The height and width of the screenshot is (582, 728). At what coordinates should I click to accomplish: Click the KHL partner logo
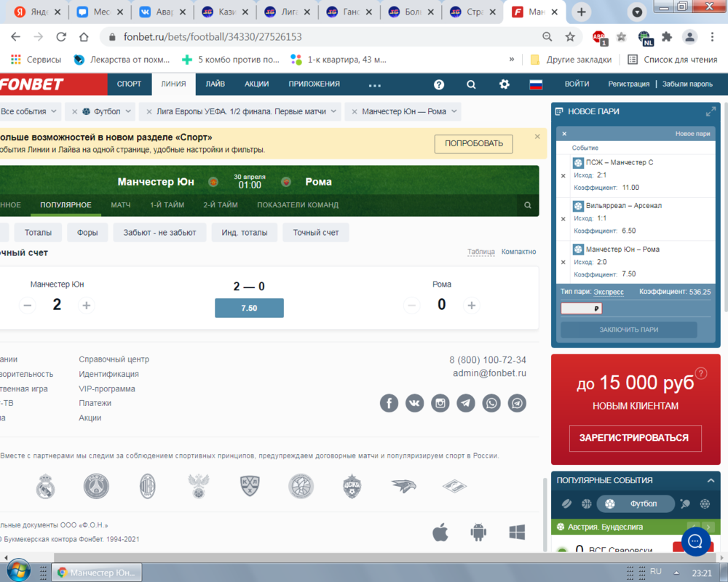(x=250, y=487)
